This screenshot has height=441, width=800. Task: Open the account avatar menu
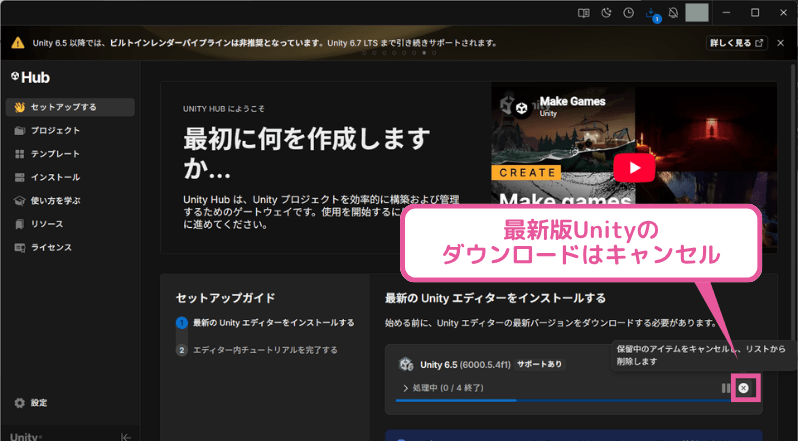pyautogui.click(x=696, y=13)
